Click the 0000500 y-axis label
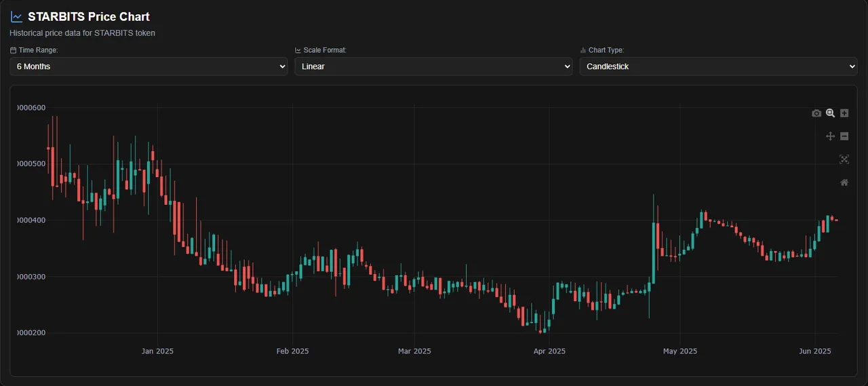Screen dimensions: 868x386 tap(31, 163)
